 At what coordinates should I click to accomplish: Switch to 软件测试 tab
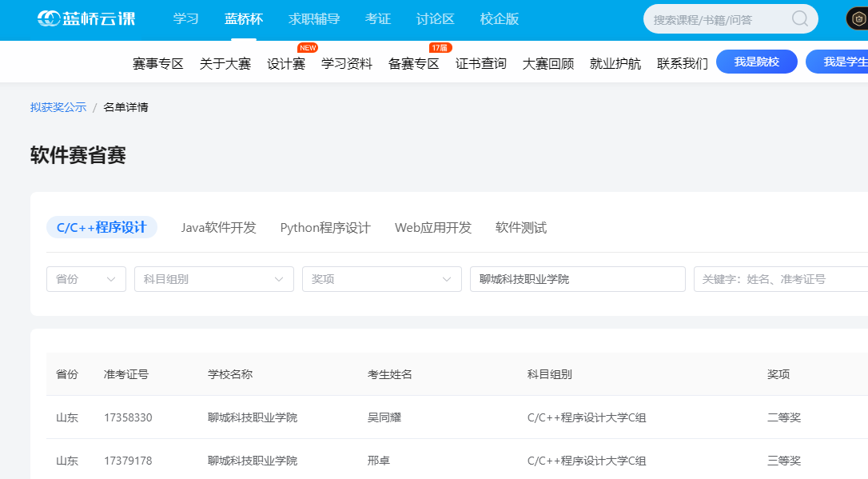point(521,228)
